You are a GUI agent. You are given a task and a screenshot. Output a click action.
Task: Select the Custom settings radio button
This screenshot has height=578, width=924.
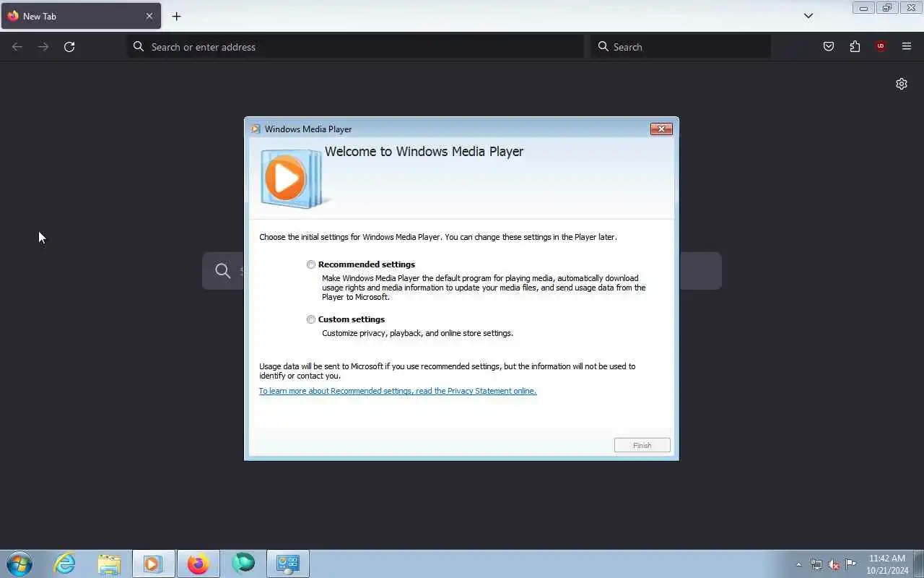click(311, 319)
